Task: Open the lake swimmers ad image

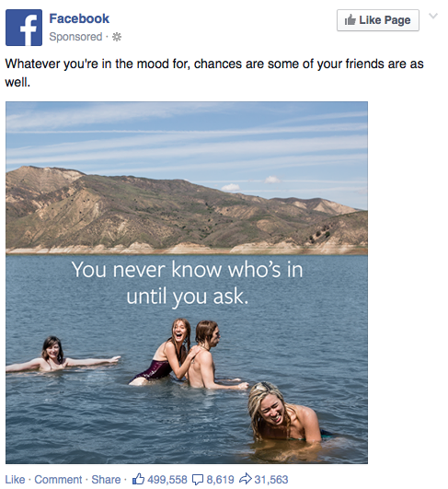Action: pyautogui.click(x=187, y=283)
